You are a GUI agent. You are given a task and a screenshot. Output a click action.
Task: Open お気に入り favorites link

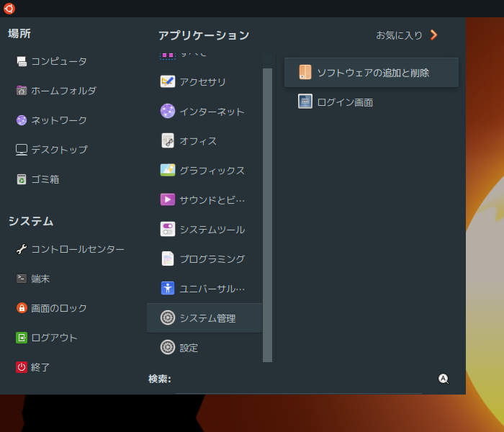pos(399,35)
